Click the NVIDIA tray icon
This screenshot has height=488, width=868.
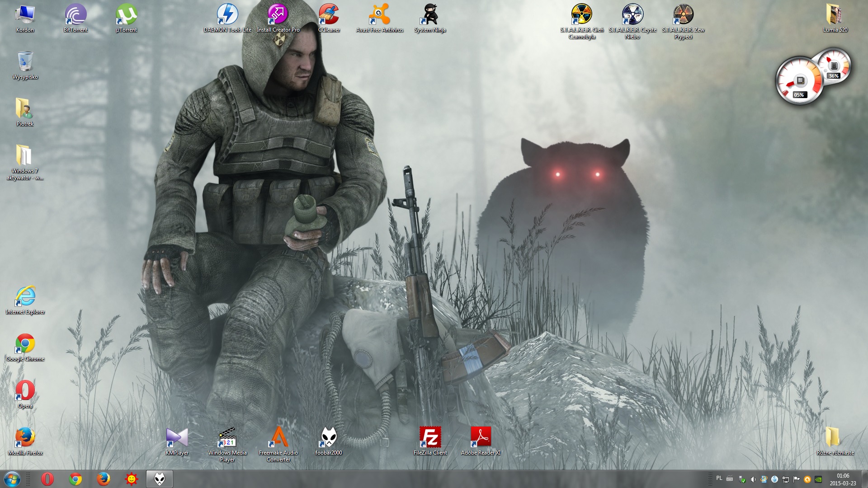coord(818,479)
